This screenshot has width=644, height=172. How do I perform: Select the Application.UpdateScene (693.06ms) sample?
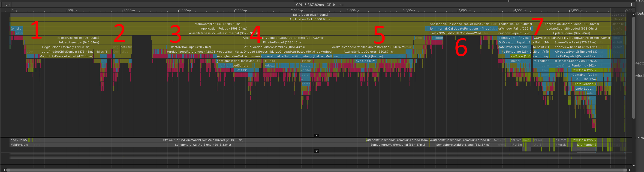coord(572,24)
